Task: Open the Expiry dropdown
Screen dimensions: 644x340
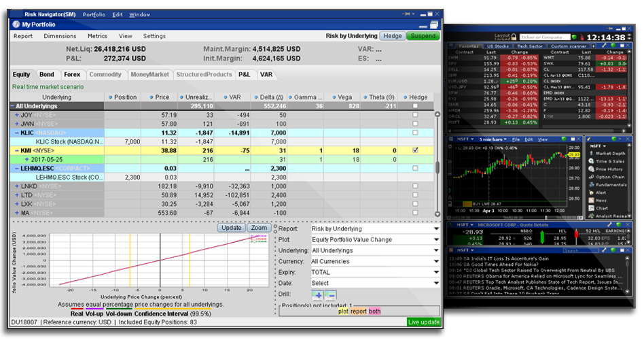Action: (x=375, y=272)
